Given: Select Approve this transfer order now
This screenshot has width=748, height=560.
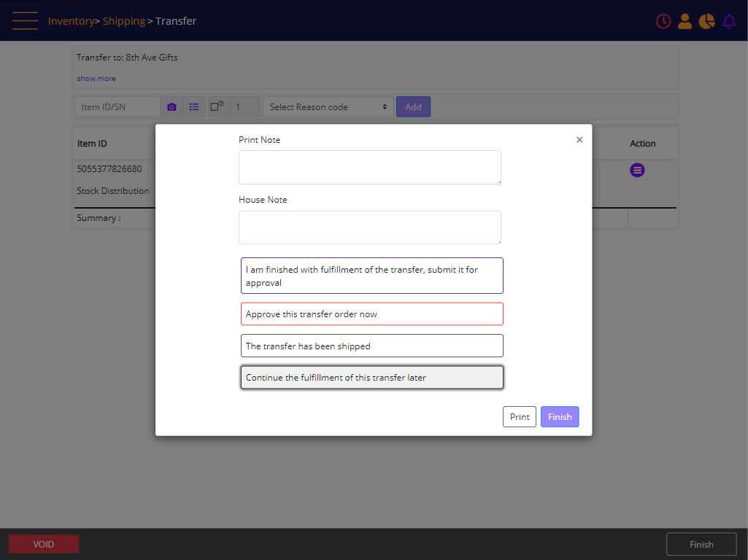Looking at the screenshot, I should pos(371,314).
